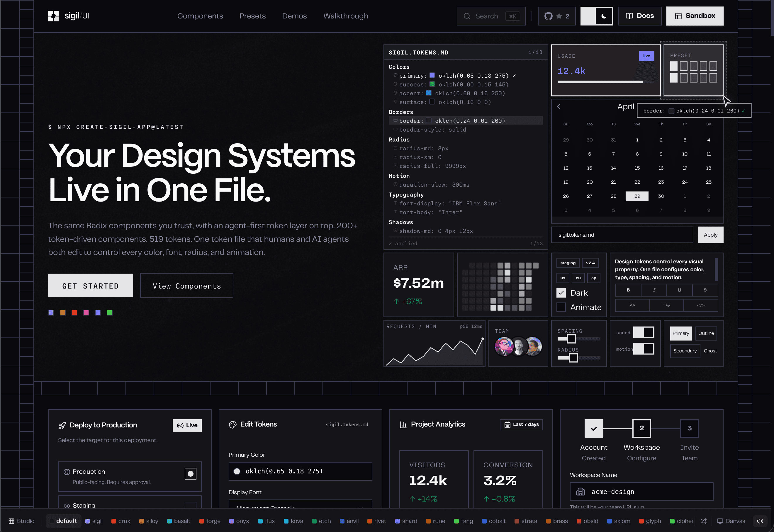Viewport: 774px width, 532px height.
Task: Toggle strikethrough formatting button
Action: pyautogui.click(x=705, y=290)
